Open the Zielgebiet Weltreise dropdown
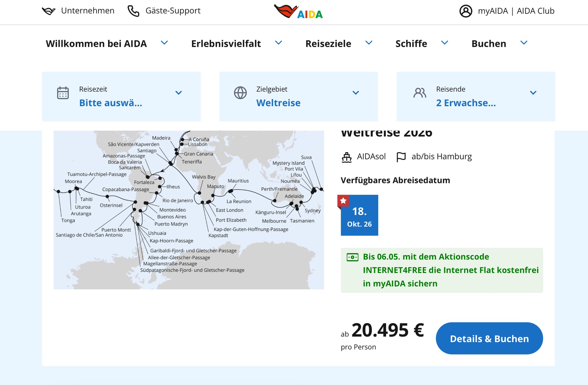 298,97
